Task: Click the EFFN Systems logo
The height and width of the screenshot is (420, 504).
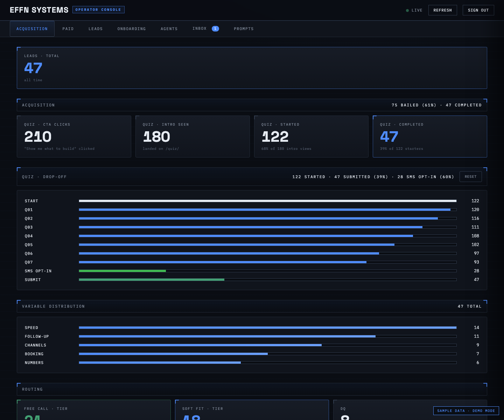Action: pos(39,10)
